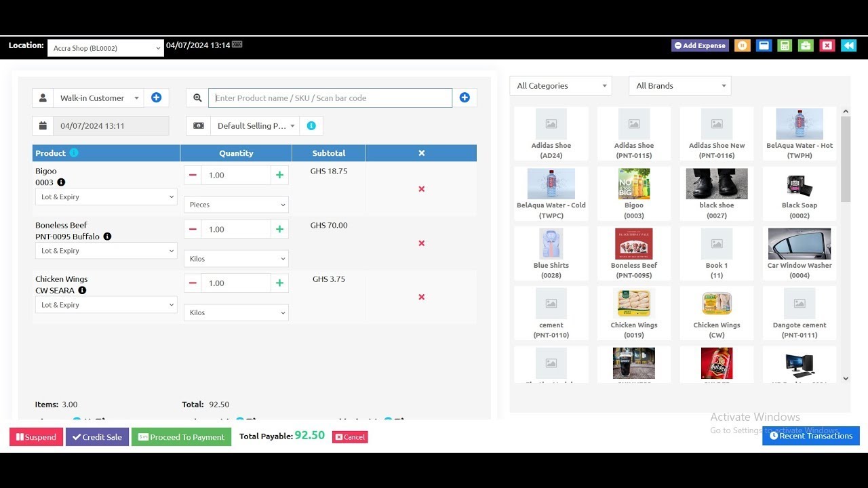Click the Bigoo quantity input
The width and height of the screenshot is (868, 488).
click(x=236, y=175)
